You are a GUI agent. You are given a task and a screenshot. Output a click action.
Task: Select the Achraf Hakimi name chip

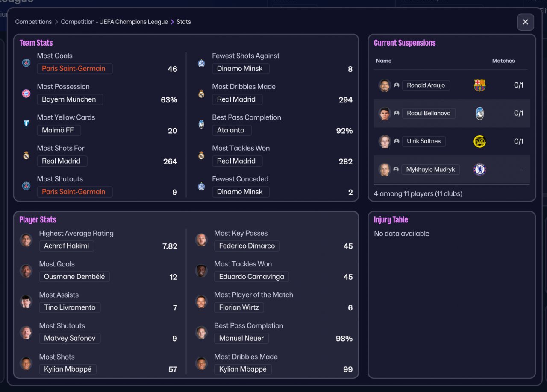tap(67, 246)
